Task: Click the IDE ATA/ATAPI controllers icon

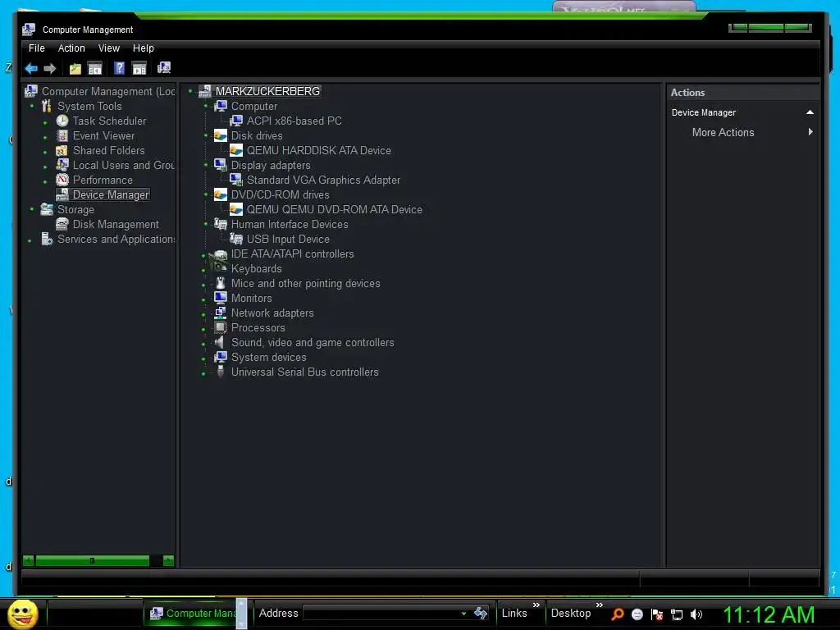Action: [221, 254]
